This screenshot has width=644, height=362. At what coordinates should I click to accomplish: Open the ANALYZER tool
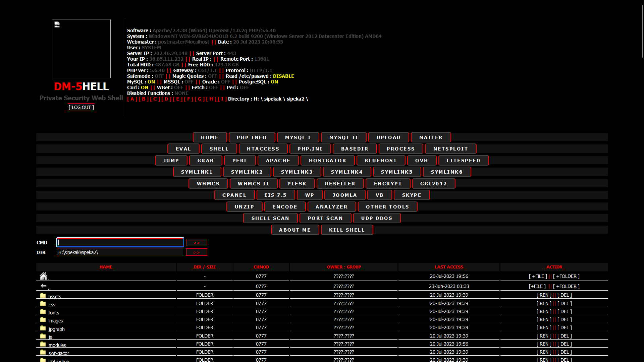pyautogui.click(x=332, y=207)
